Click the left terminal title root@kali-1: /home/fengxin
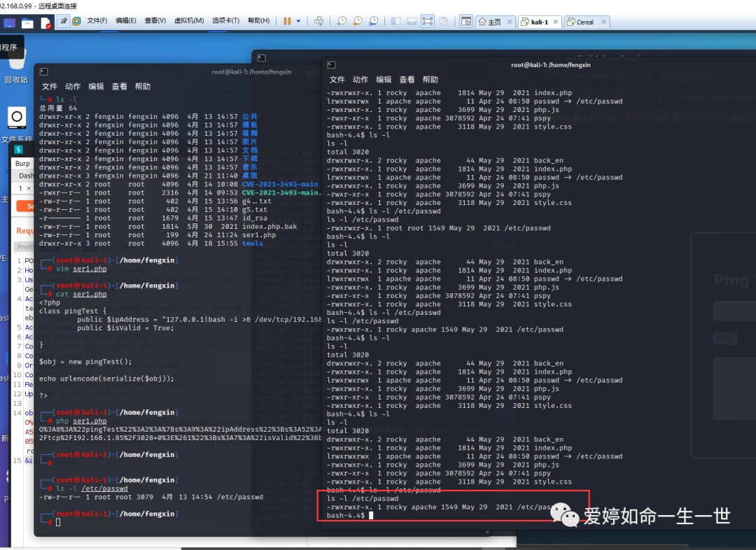 [x=251, y=72]
